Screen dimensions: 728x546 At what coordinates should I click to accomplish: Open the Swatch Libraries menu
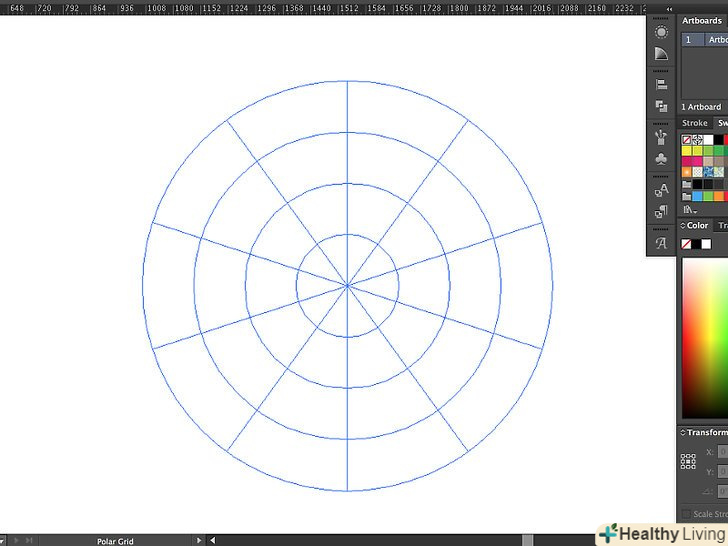pyautogui.click(x=690, y=210)
